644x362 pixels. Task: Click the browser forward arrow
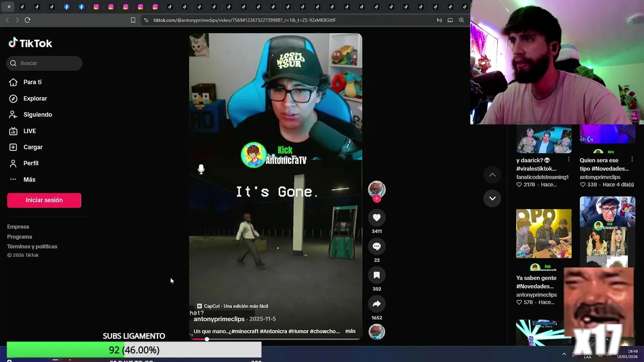point(17,20)
